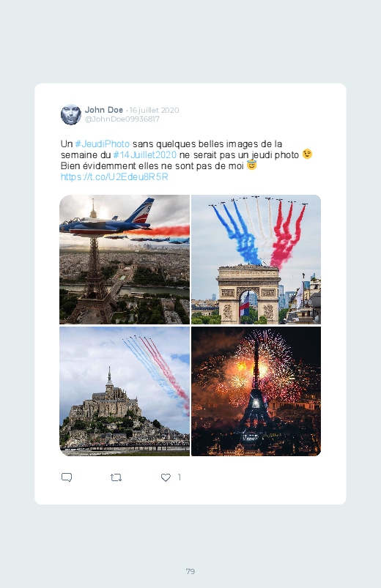
Task: Open the Mont-Saint-Michel photo
Action: pyautogui.click(x=125, y=391)
